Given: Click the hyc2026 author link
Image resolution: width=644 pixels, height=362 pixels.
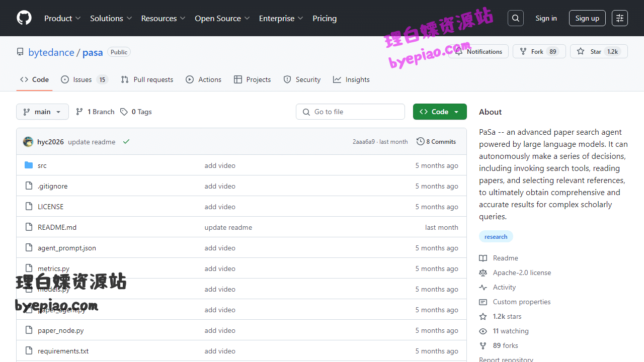Looking at the screenshot, I should 50,142.
